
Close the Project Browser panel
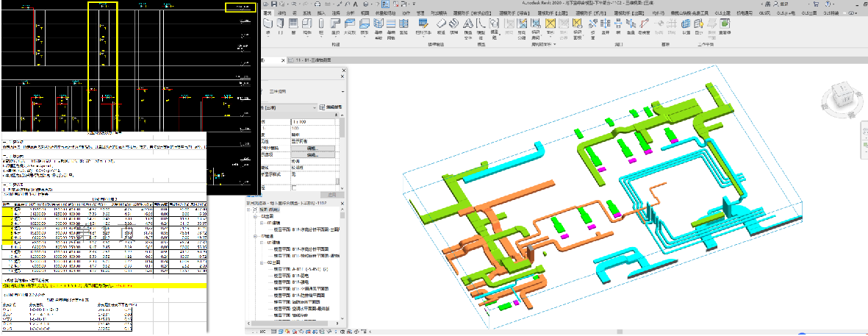coord(342,203)
